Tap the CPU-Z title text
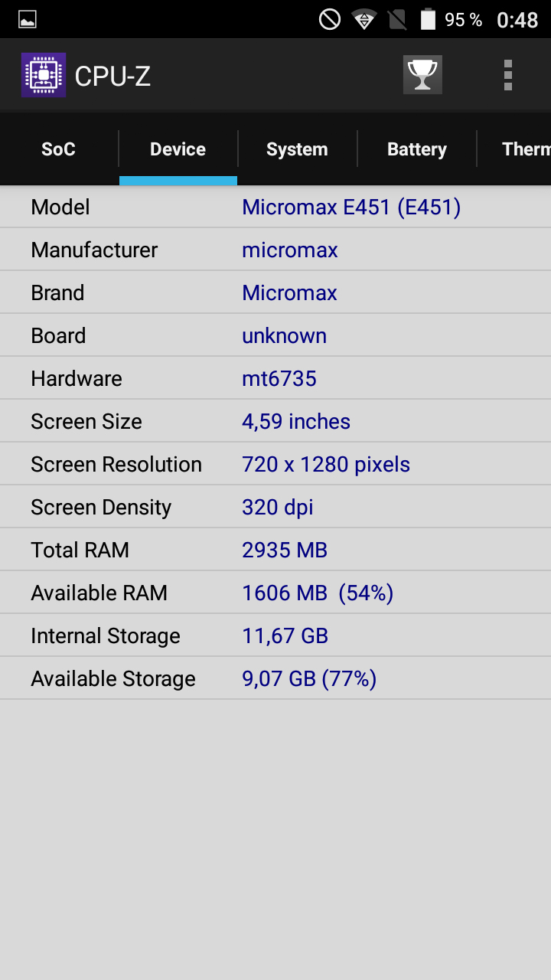This screenshot has width=551, height=980. [112, 76]
